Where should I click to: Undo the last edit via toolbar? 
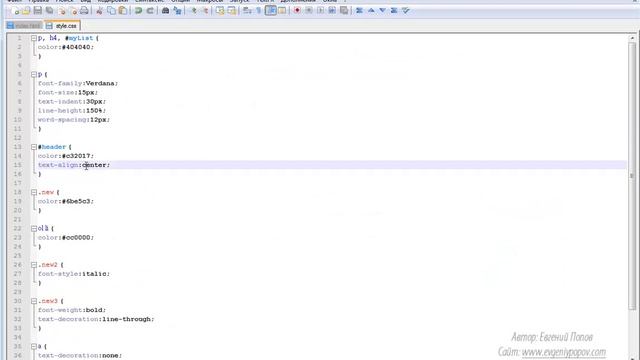pyautogui.click(x=138, y=11)
